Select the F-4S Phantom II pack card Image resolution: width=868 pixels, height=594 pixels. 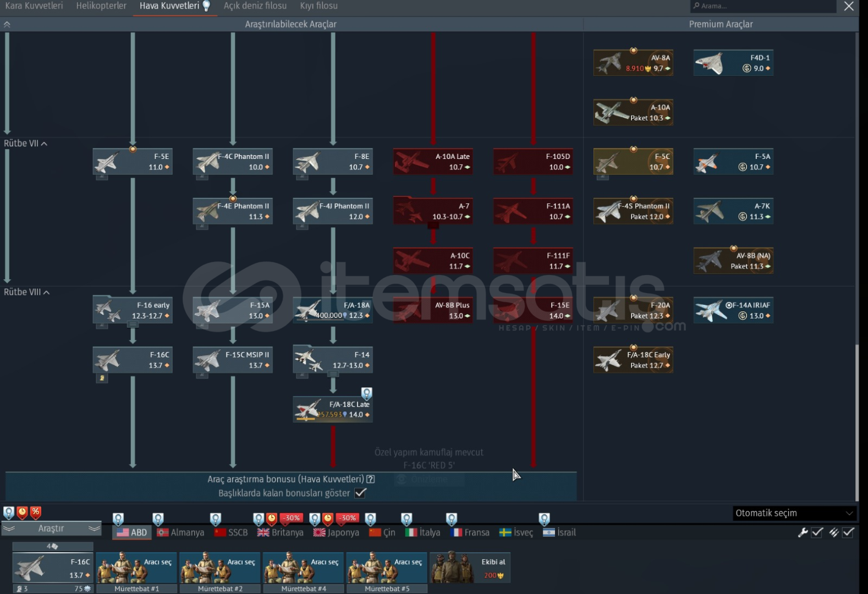(x=633, y=211)
